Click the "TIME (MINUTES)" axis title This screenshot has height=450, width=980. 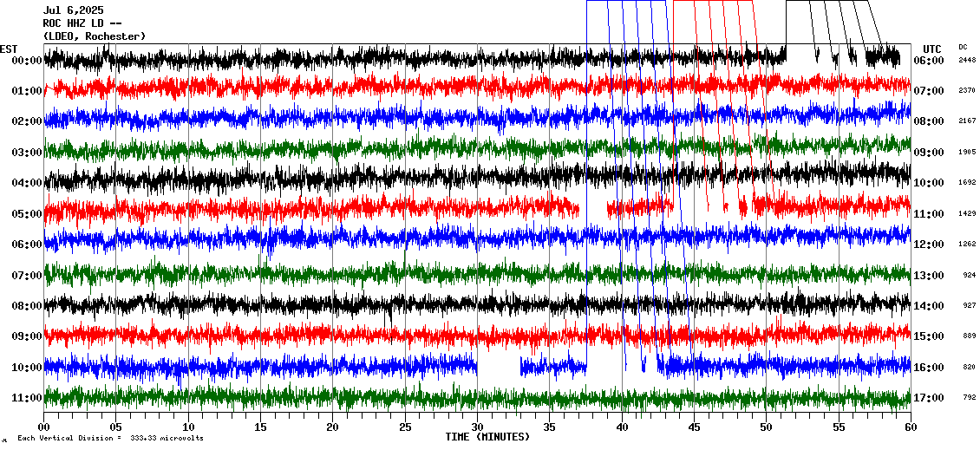coord(487,437)
